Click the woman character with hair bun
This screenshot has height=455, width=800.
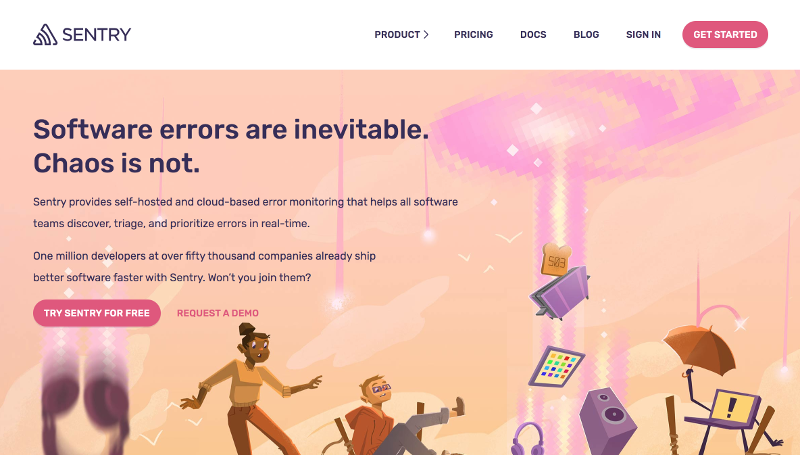pos(251,390)
